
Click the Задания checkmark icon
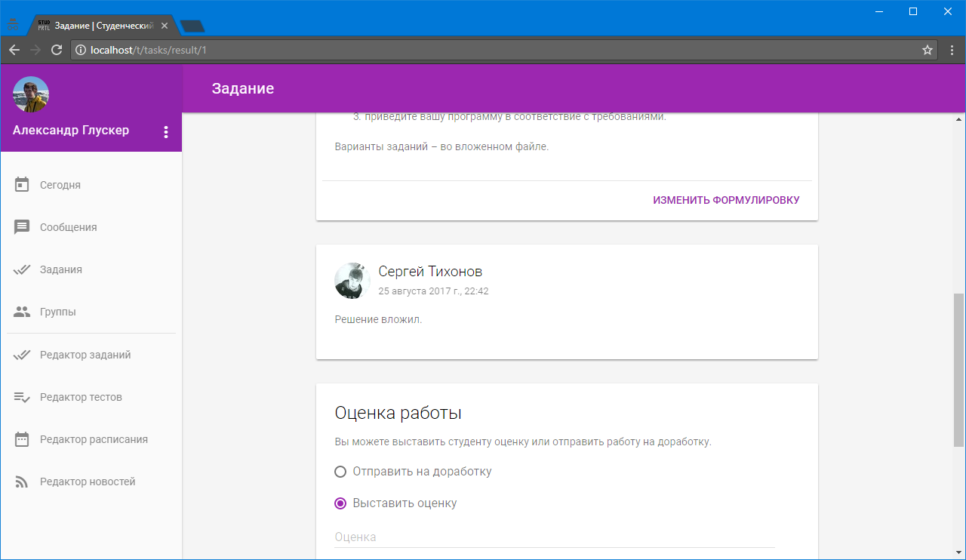tap(23, 269)
